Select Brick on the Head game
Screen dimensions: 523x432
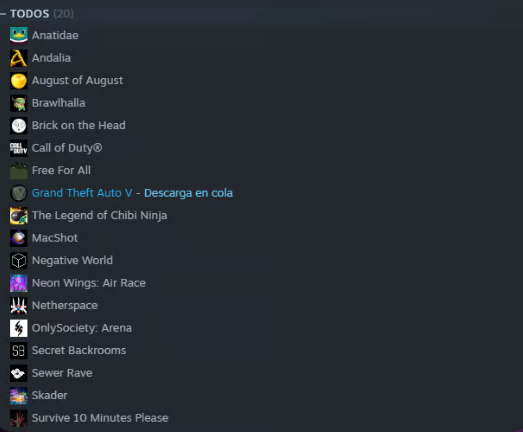click(79, 125)
